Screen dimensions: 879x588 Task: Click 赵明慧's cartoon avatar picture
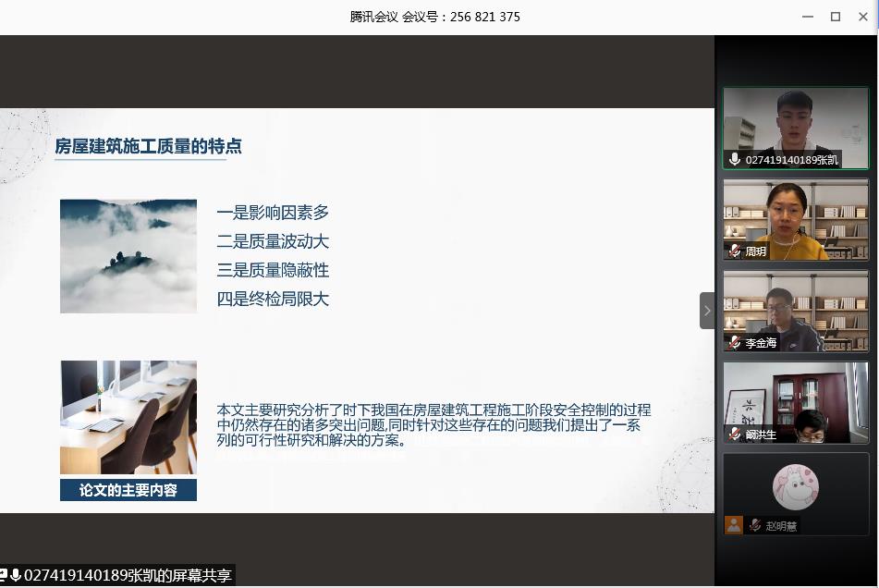[x=795, y=485]
